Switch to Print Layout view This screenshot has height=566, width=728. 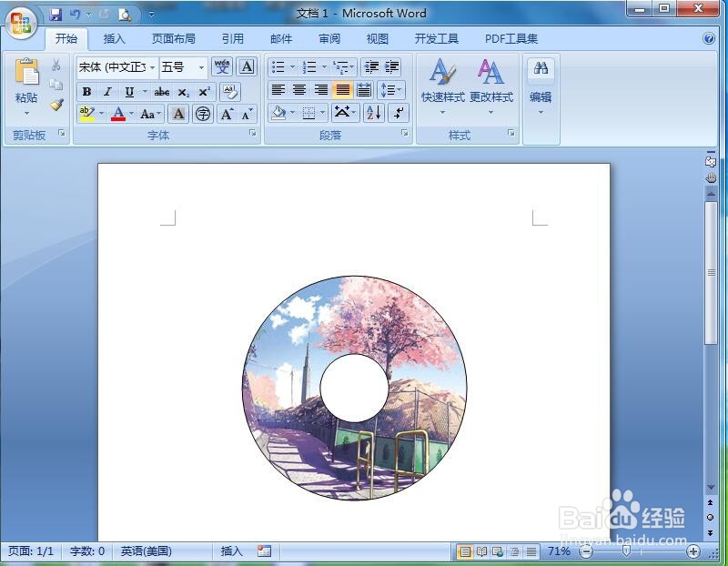tap(465, 551)
